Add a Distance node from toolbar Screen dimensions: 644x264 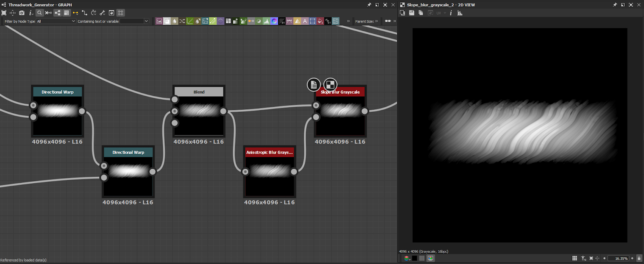click(213, 21)
